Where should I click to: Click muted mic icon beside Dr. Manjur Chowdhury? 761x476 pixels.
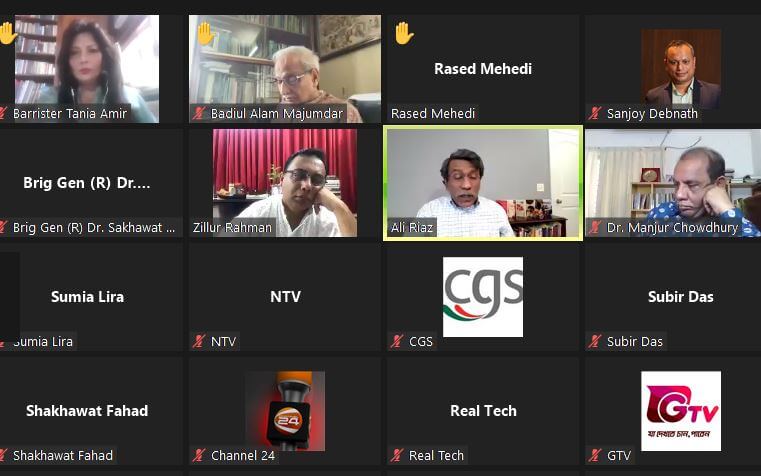point(595,228)
